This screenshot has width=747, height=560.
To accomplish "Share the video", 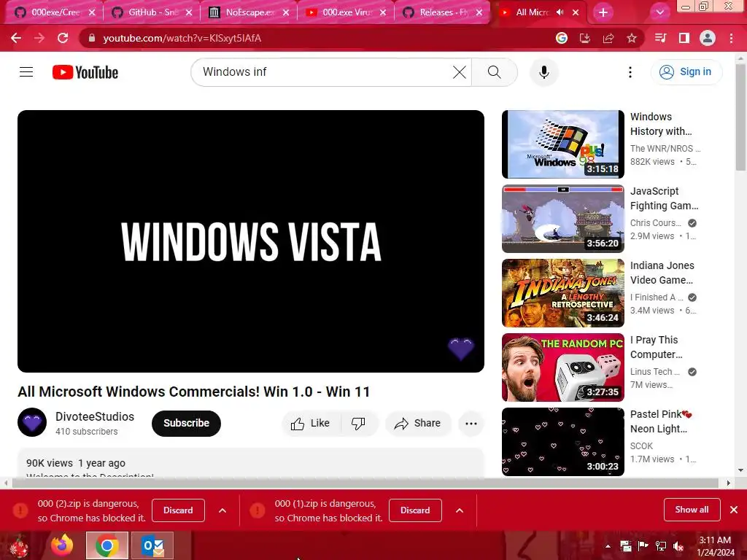I will 418,424.
